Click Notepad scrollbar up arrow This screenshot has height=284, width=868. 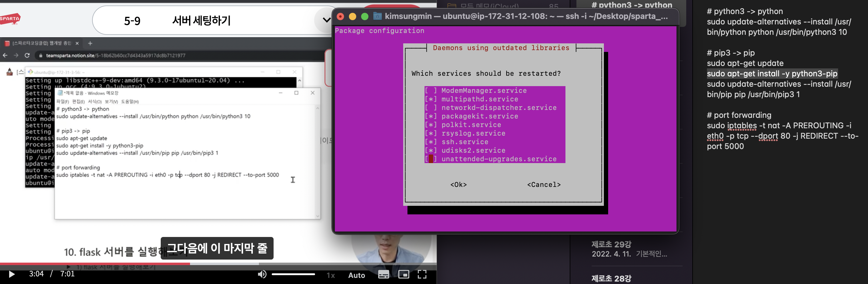tap(317, 108)
